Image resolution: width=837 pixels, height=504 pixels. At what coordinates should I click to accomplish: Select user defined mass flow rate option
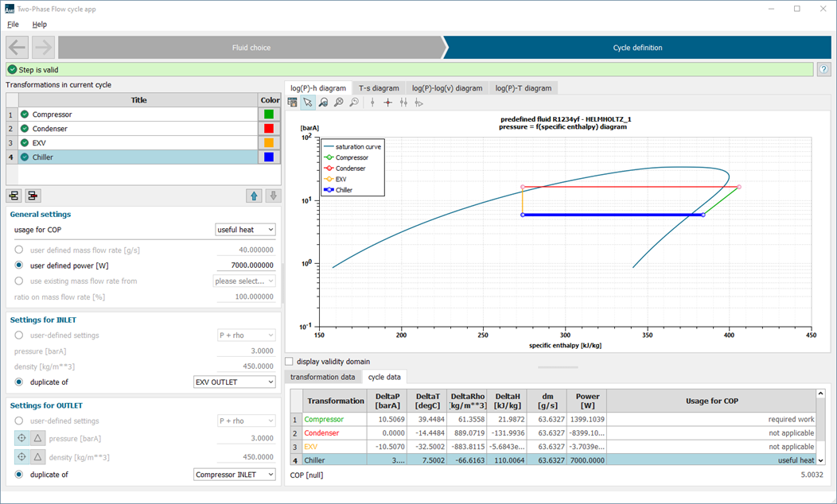point(19,250)
